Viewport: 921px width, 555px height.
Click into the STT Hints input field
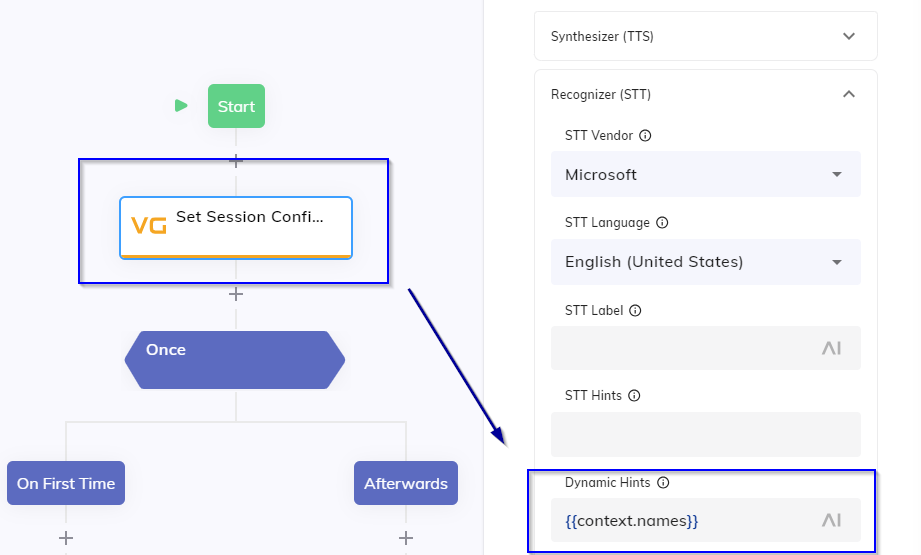coord(705,435)
